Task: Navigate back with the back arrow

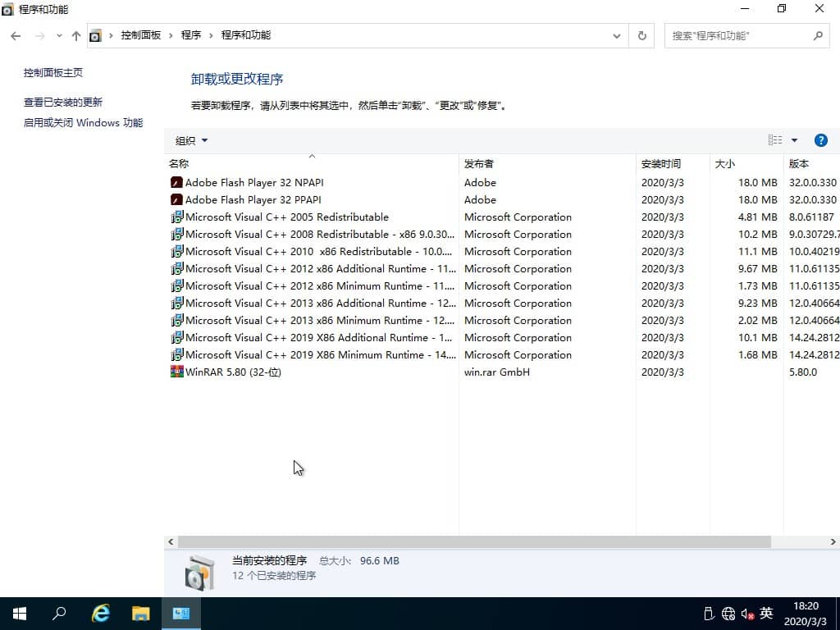Action: point(15,35)
